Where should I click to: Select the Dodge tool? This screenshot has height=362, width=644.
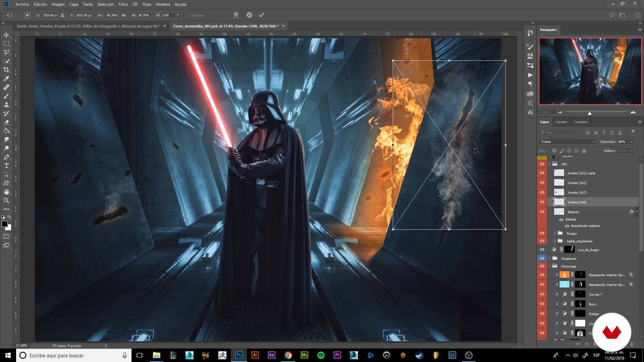click(x=6, y=148)
